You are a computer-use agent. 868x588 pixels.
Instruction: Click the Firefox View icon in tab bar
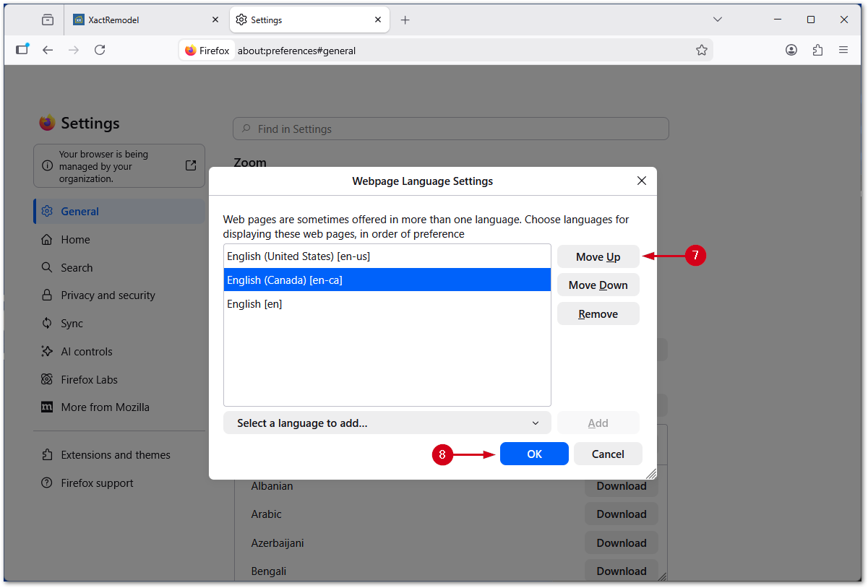coord(48,20)
